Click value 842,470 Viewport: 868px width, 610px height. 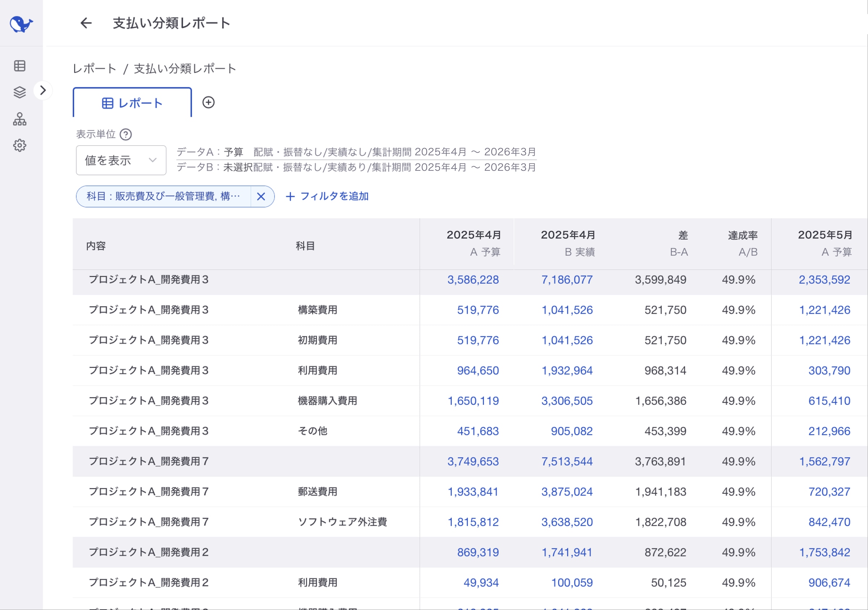point(829,522)
